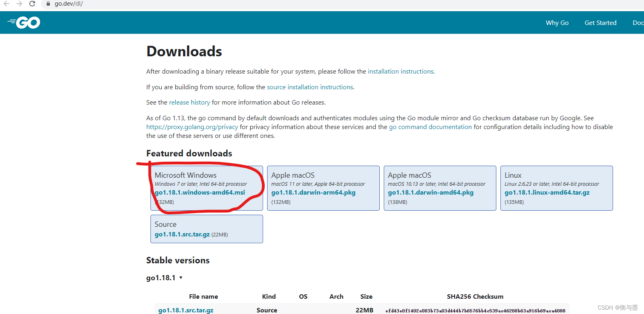Download go1.18.1.darwin-amd64.pkg

[x=431, y=193]
